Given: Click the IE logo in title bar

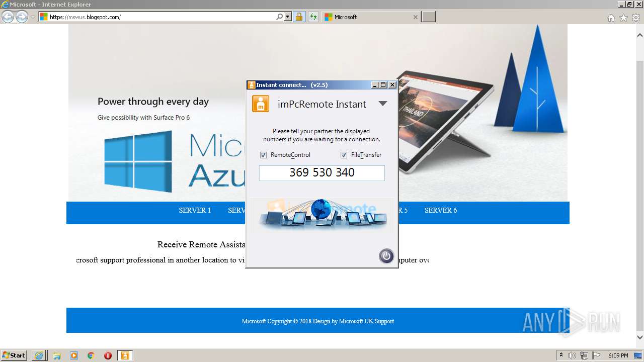Looking at the screenshot, I should click(5, 5).
